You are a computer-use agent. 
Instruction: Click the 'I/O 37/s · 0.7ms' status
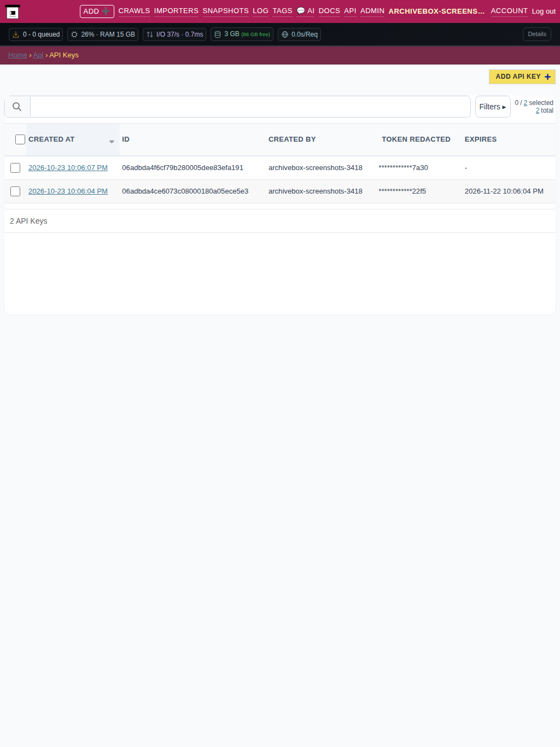[174, 34]
